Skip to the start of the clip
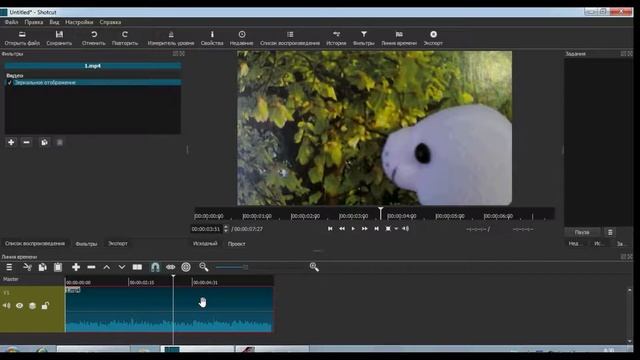Screen dimensions: 640x360 [x=330, y=229]
